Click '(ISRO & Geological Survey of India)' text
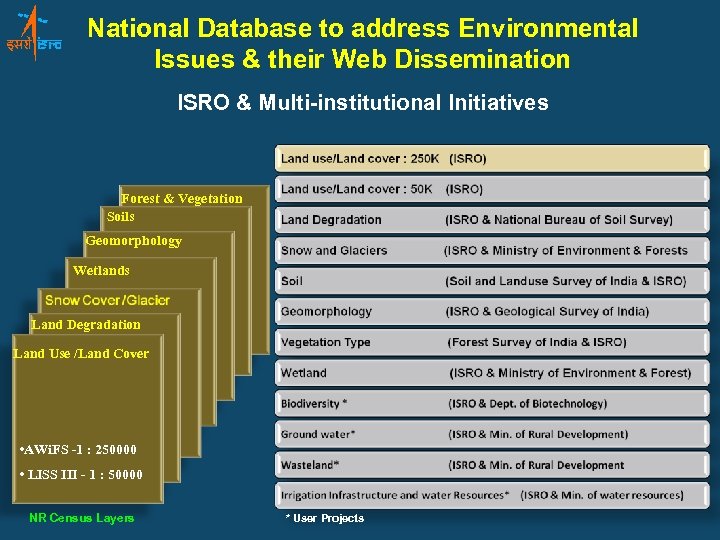 pyautogui.click(x=547, y=312)
